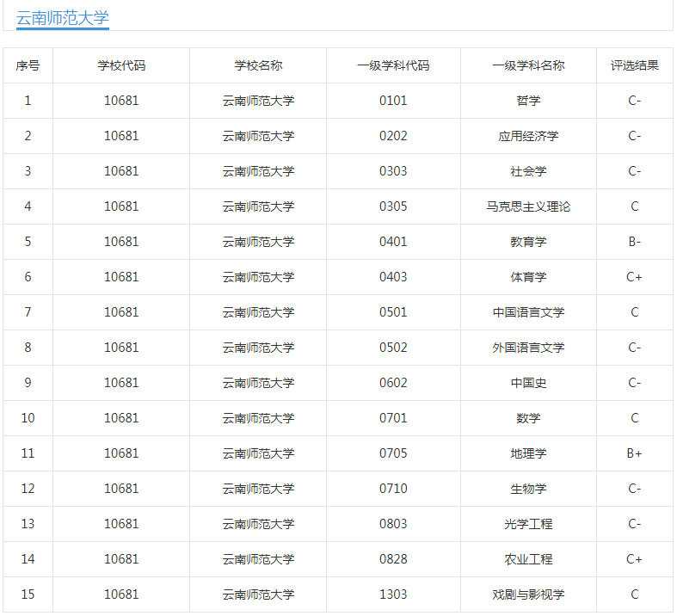This screenshot has height=616, width=683.
Task: Select the 数学 subject cell
Action: point(528,418)
